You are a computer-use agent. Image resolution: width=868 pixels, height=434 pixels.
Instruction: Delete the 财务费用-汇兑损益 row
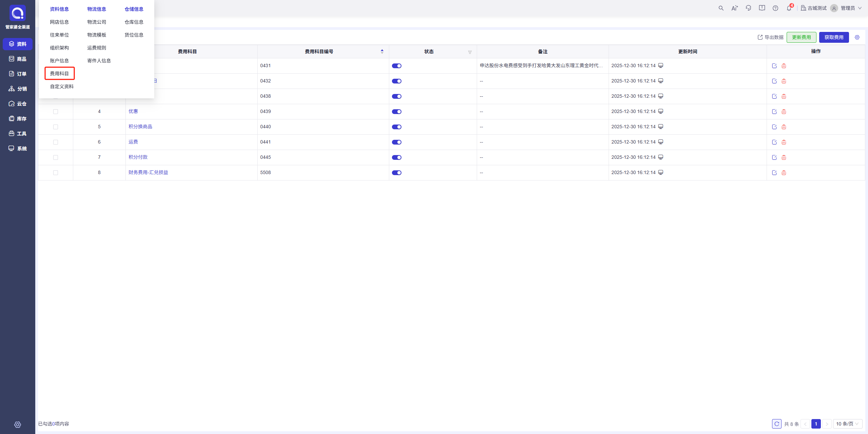coord(784,173)
